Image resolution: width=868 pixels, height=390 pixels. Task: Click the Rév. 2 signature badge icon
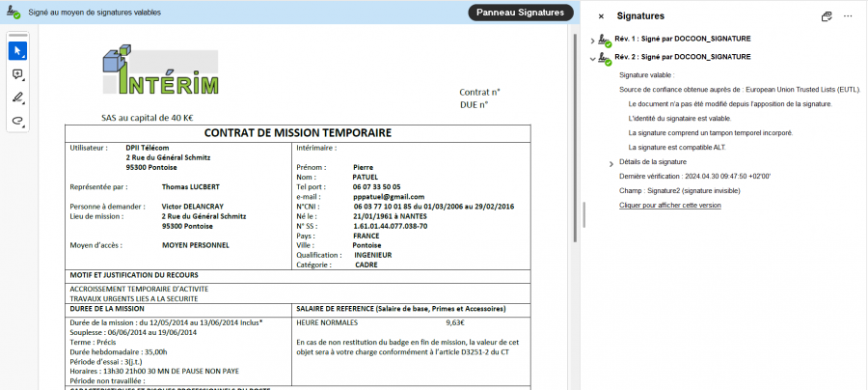pyautogui.click(x=605, y=58)
